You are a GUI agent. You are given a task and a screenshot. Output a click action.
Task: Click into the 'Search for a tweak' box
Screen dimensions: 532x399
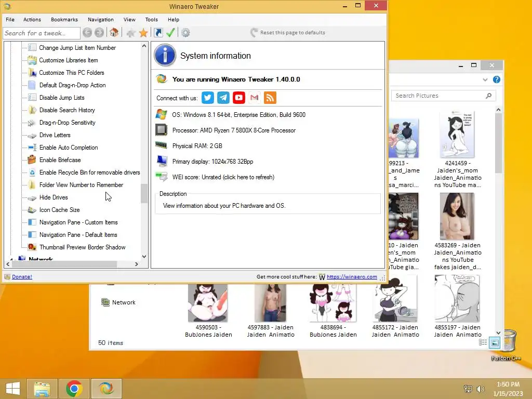pos(42,33)
